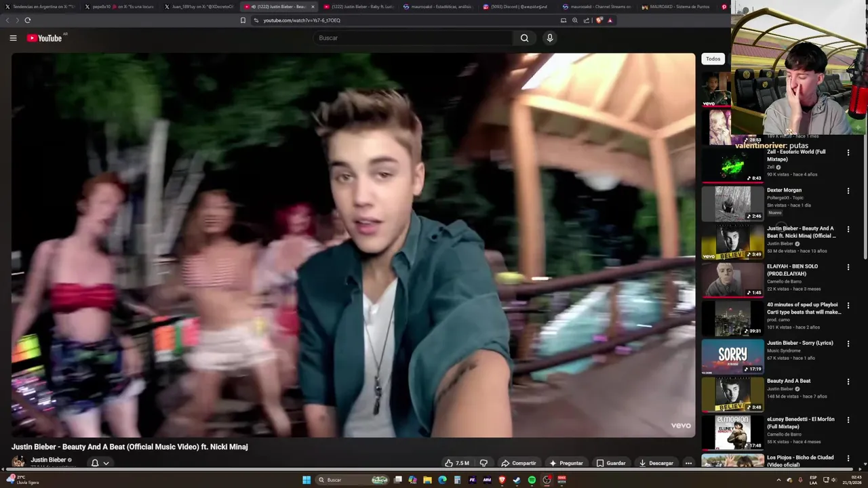Click Justin Bieber channel avatar
The height and width of the screenshot is (488, 868).
(x=18, y=462)
